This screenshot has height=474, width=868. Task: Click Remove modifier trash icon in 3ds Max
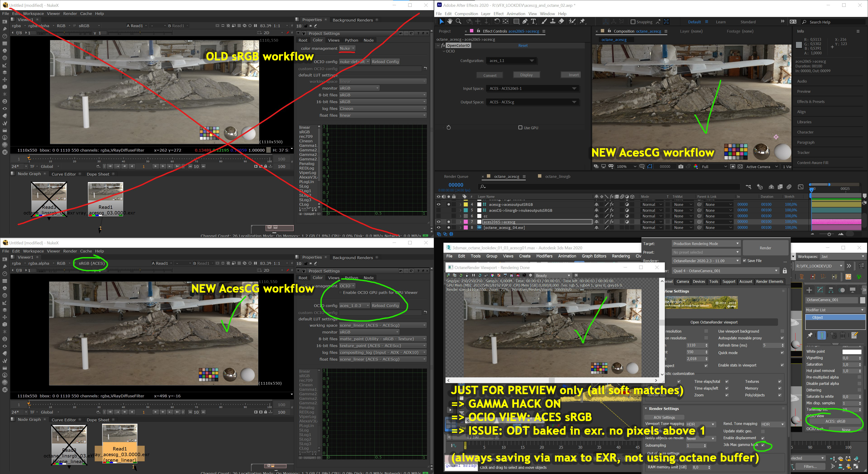(843, 335)
